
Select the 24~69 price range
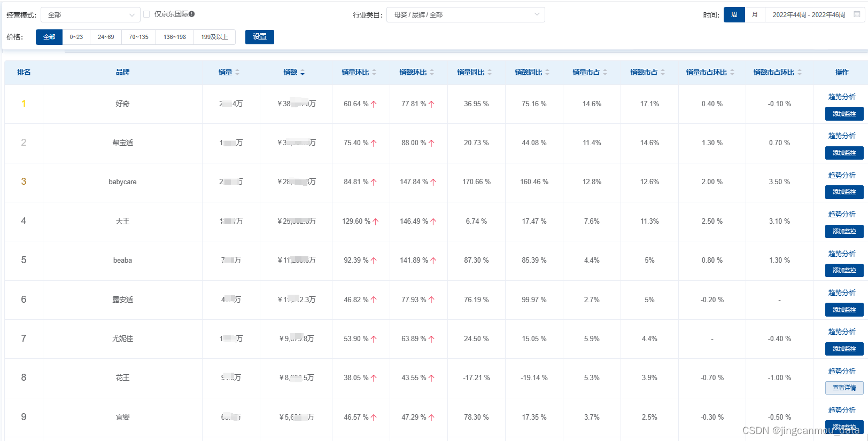point(106,37)
